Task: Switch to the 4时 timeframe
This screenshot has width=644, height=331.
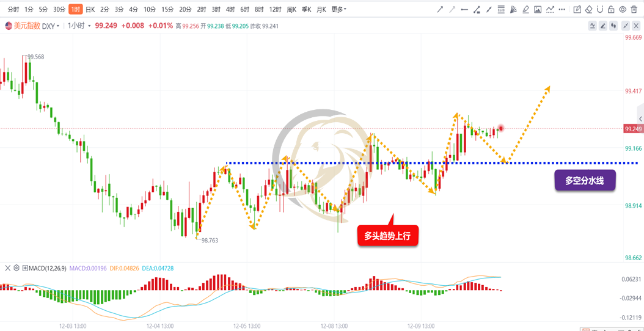Action: tap(230, 9)
